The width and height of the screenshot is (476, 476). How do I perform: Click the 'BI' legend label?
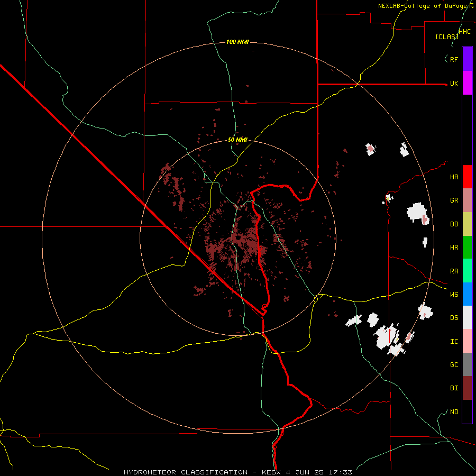pos(454,388)
